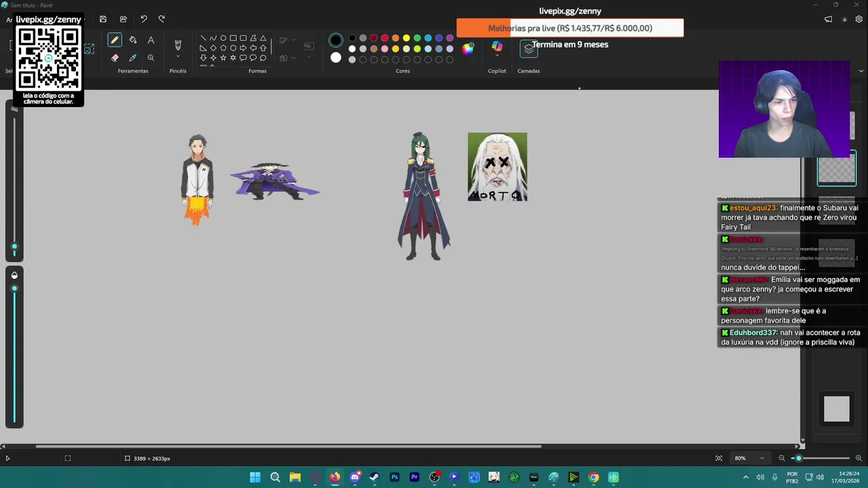Open the Edit colors wheel
The height and width of the screenshot is (488, 868).
pyautogui.click(x=468, y=48)
